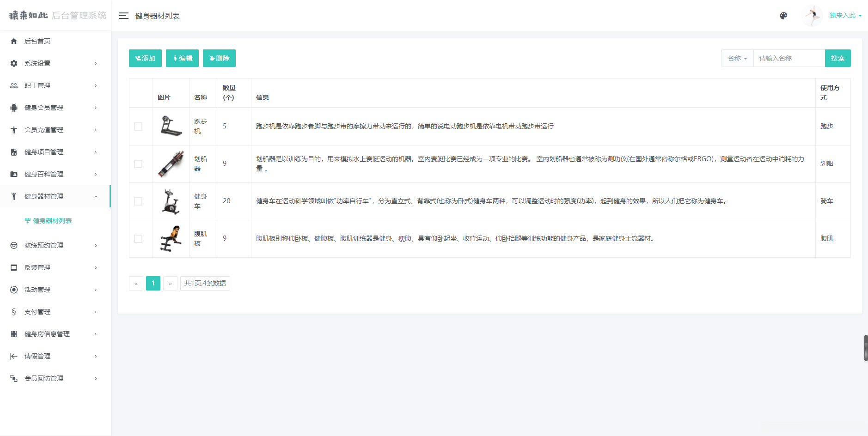Click the icon for 会员回访管理
This screenshot has width=868, height=436.
[14, 378]
